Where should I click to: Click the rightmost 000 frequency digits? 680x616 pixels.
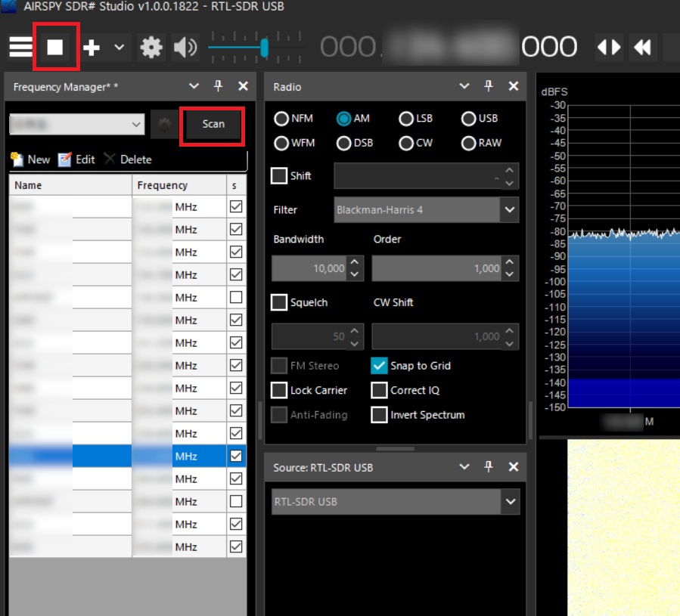(549, 46)
